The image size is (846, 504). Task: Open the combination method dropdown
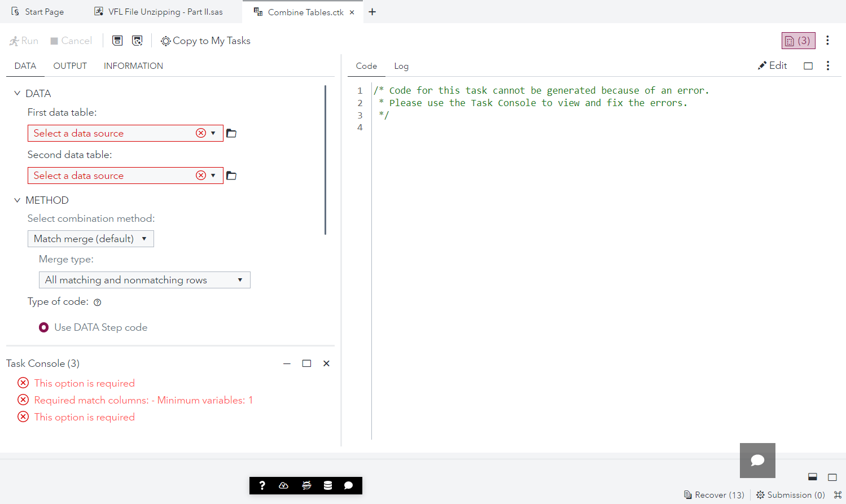point(90,238)
